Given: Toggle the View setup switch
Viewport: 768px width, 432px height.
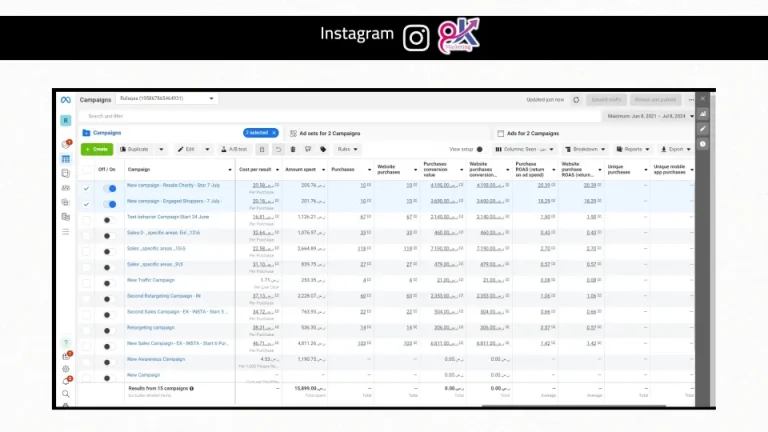Looking at the screenshot, I should pyautogui.click(x=480, y=149).
